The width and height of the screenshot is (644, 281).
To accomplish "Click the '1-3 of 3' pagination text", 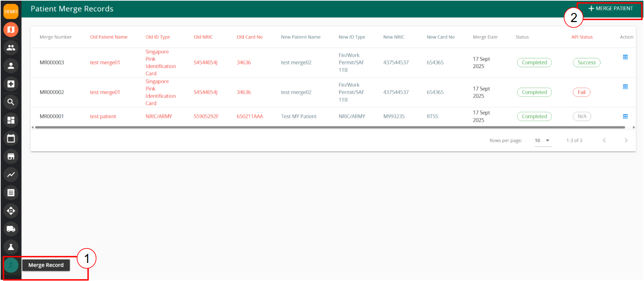I will coord(574,140).
